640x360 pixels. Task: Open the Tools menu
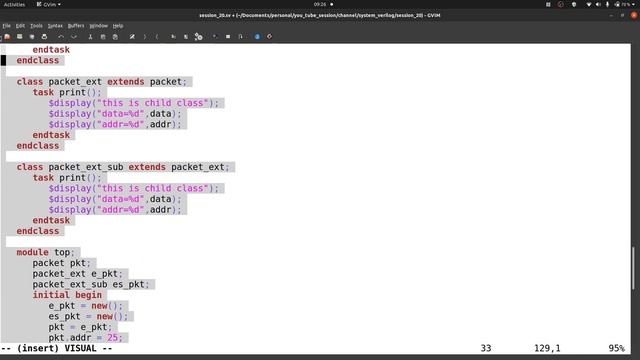pos(36,26)
